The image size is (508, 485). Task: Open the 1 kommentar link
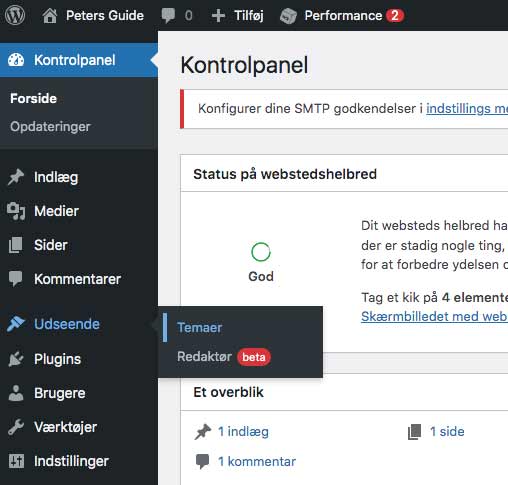(257, 462)
